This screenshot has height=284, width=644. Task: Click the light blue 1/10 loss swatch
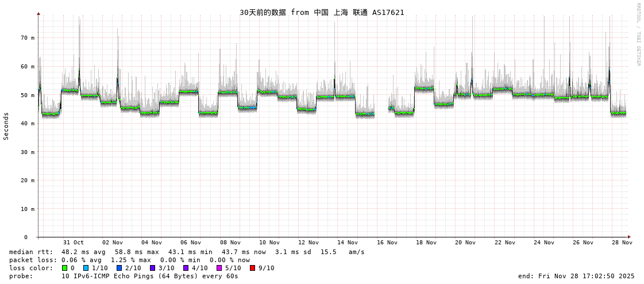(x=86, y=268)
